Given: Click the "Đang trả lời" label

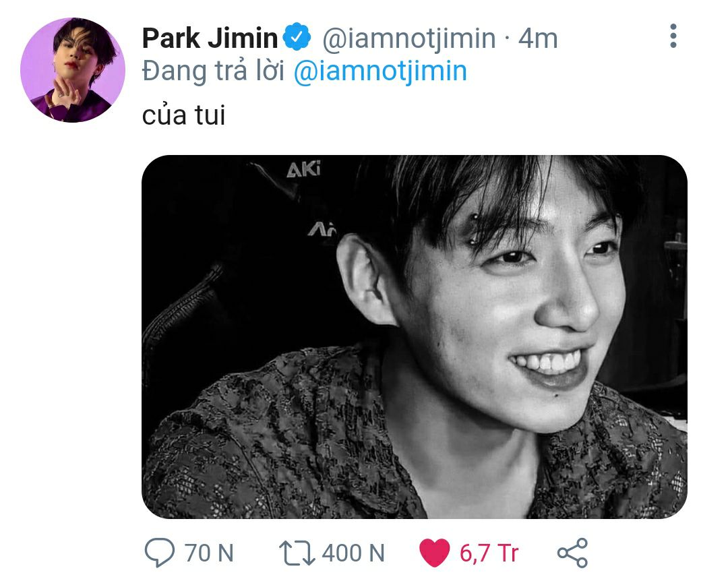Looking at the screenshot, I should point(214,71).
